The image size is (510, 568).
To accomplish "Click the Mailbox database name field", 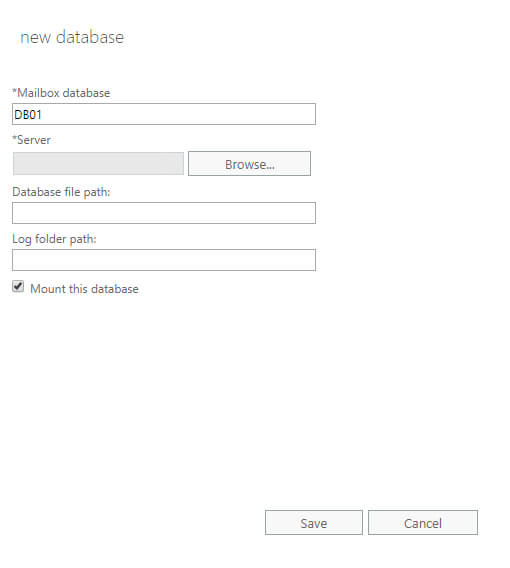I will click(x=164, y=114).
